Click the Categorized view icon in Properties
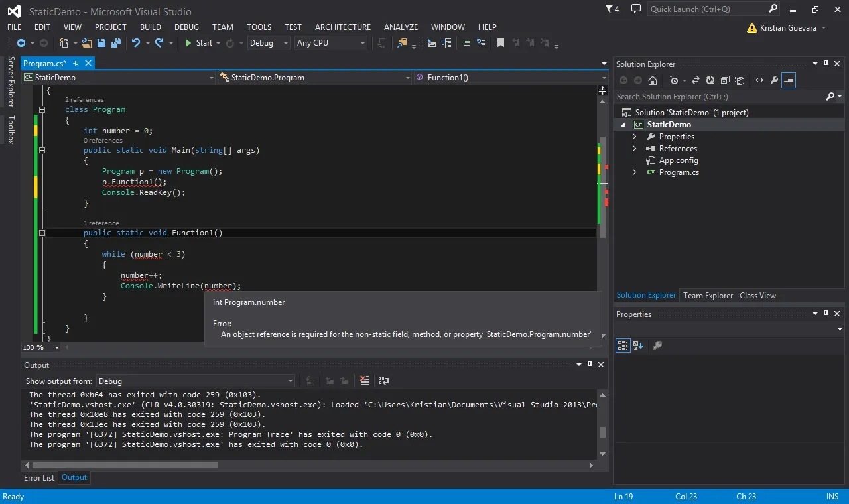Viewport: 849px width, 504px height. pyautogui.click(x=623, y=346)
